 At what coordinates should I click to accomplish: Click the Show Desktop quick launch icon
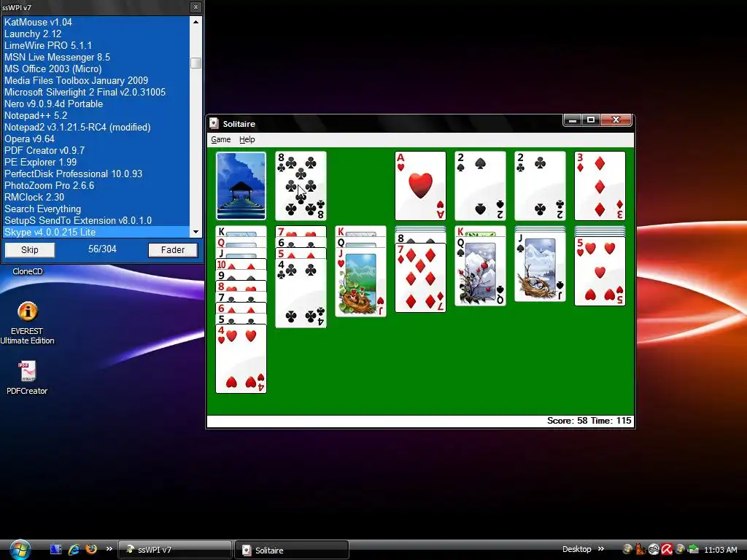tap(55, 550)
